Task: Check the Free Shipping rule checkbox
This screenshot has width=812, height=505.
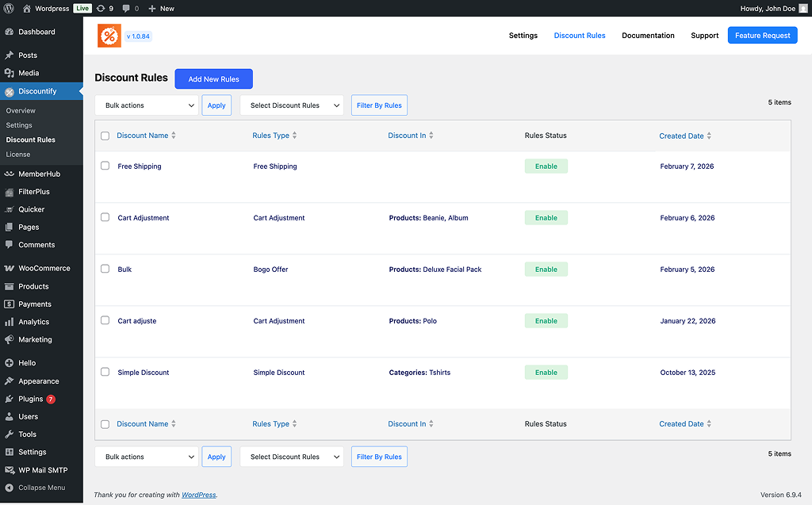Action: click(x=105, y=166)
